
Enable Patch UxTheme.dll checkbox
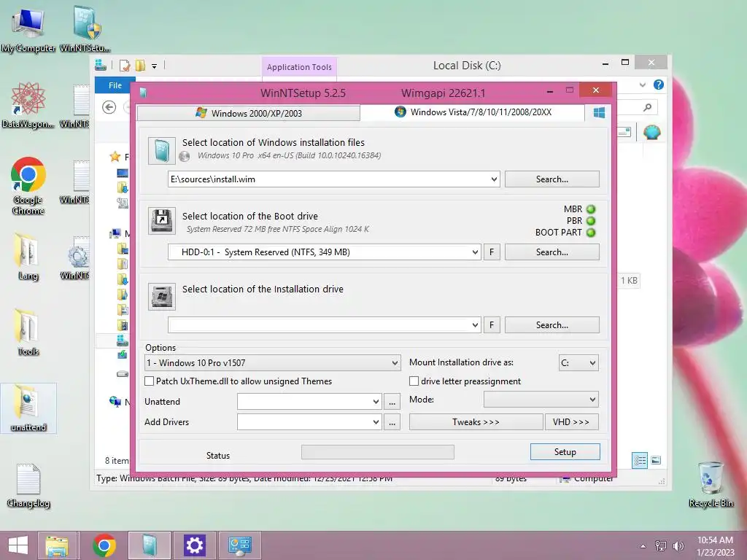[x=149, y=381]
